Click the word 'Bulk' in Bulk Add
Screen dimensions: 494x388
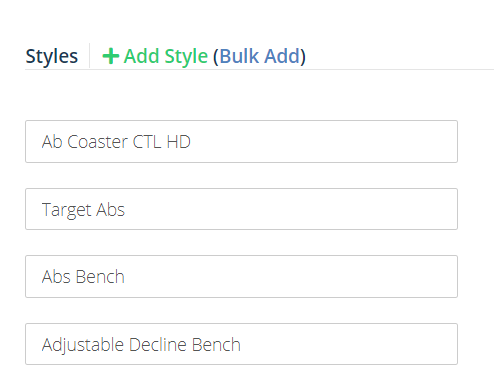239,56
